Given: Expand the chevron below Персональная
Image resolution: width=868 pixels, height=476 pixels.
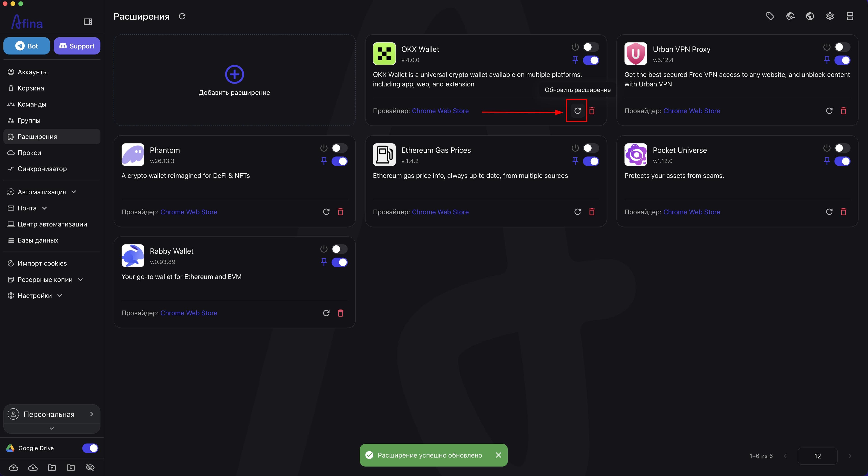Looking at the screenshot, I should [52, 428].
